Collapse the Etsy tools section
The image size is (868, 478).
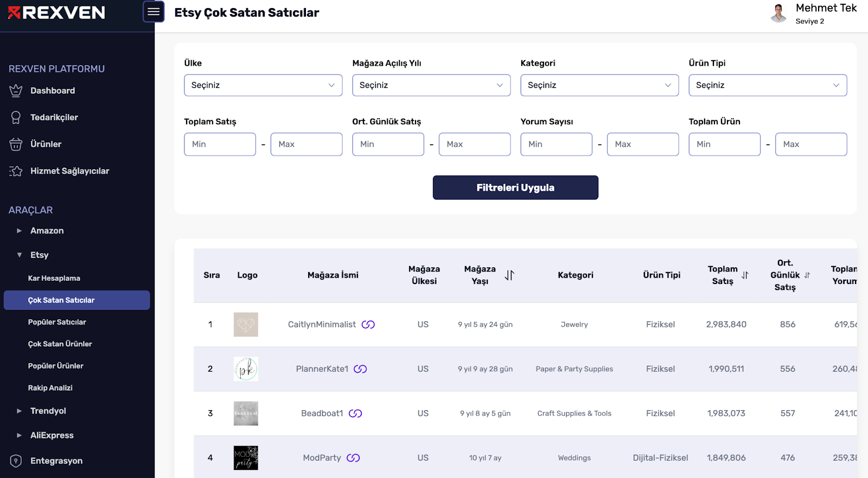coord(20,255)
